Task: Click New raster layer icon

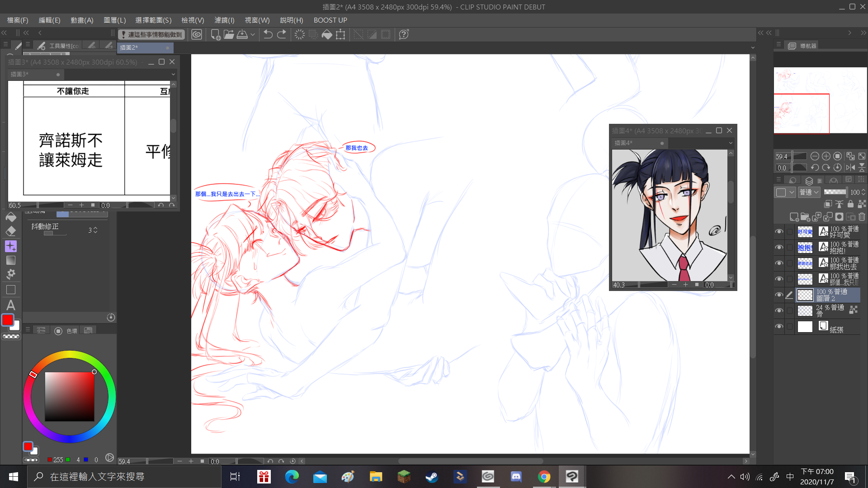Action: [x=794, y=217]
